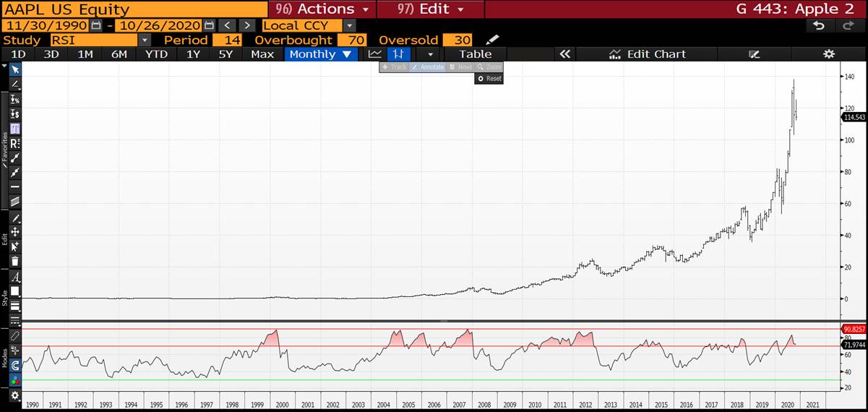868x412 pixels.
Task: Expand the Study RSI dropdown
Action: pos(145,40)
